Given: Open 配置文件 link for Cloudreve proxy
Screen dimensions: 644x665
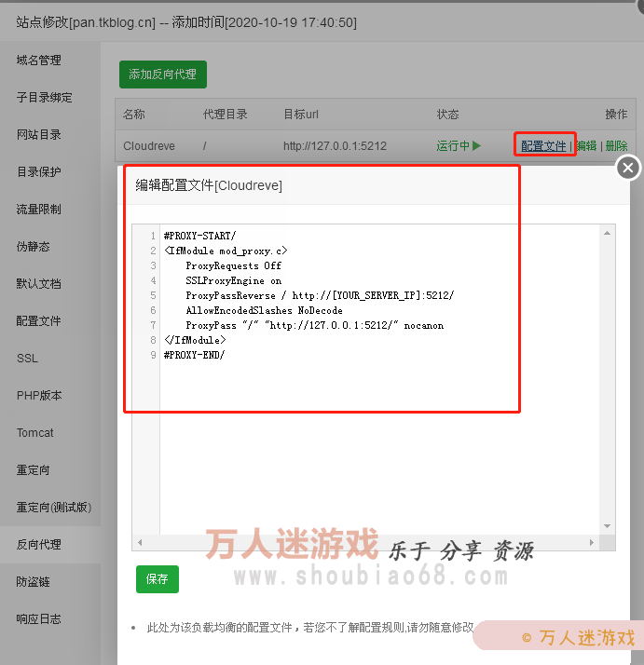Looking at the screenshot, I should (x=543, y=146).
